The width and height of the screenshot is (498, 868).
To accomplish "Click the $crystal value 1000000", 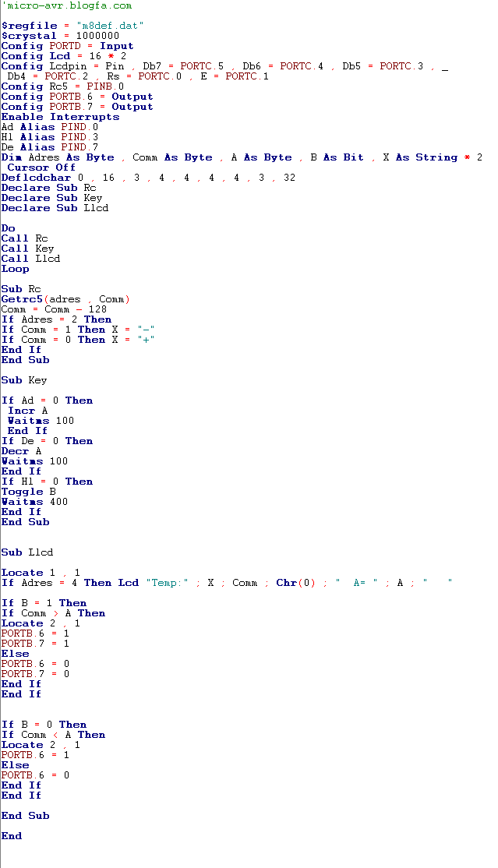I will tap(97, 36).
